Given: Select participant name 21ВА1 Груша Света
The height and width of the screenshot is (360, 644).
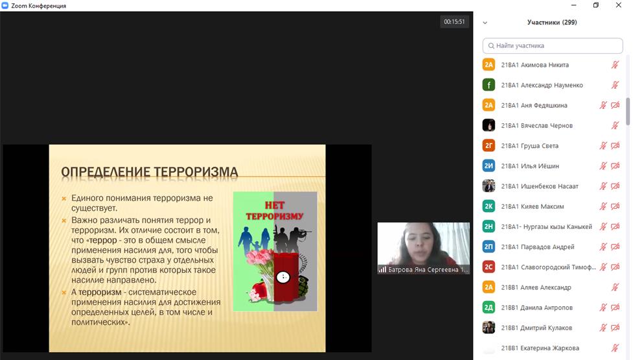Looking at the screenshot, I should pos(530,146).
